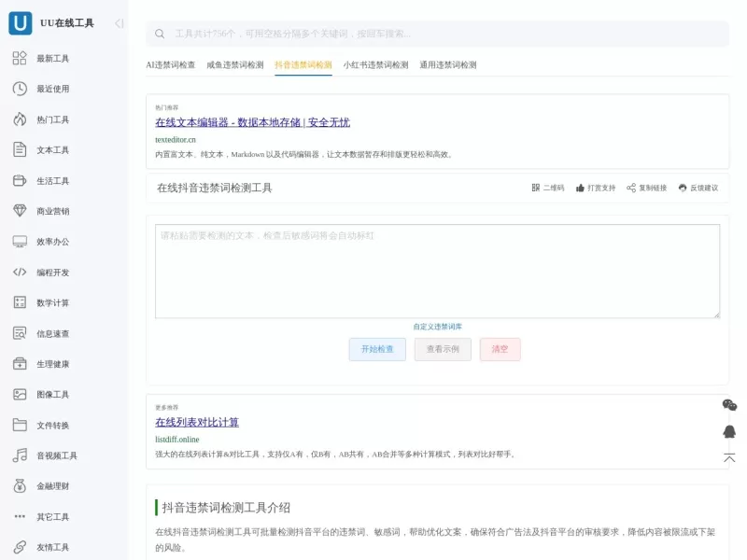Click the WeChat icon on the right edge
The height and width of the screenshot is (560, 747).
(727, 406)
